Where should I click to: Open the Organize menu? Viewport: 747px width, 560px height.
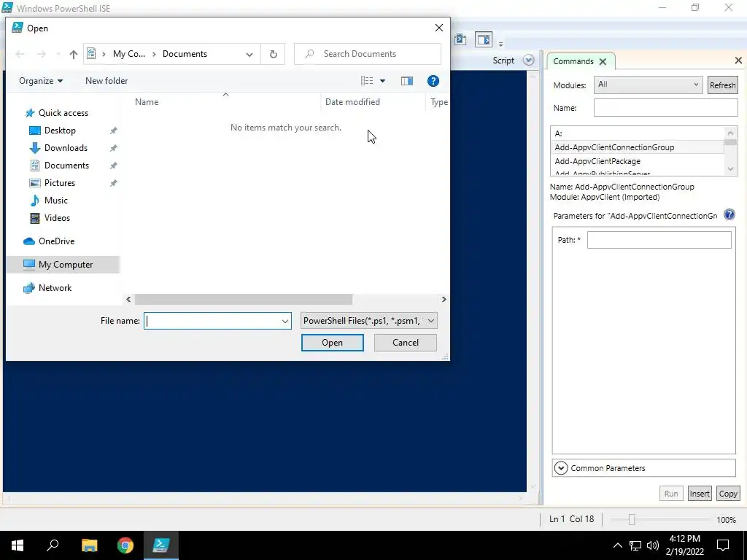tap(41, 81)
